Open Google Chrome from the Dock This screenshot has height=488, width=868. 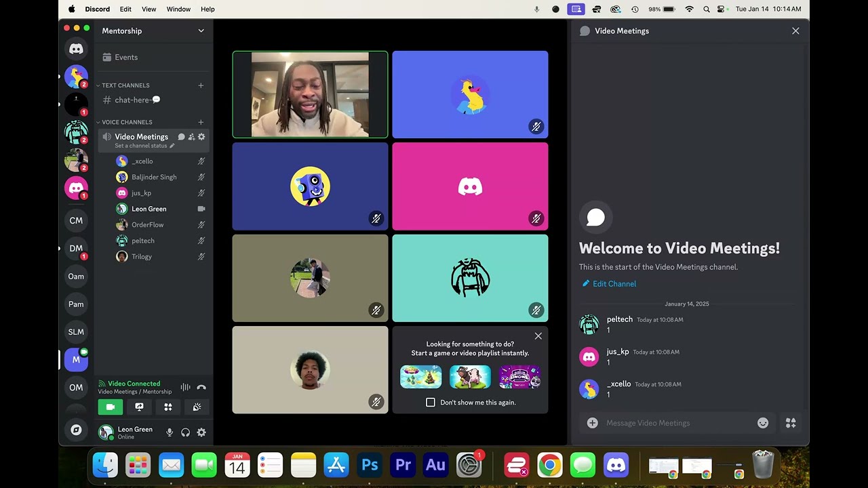coord(549,465)
